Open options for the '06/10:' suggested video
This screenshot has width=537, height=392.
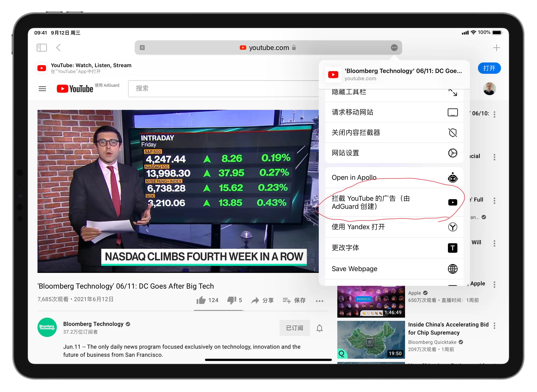494,114
